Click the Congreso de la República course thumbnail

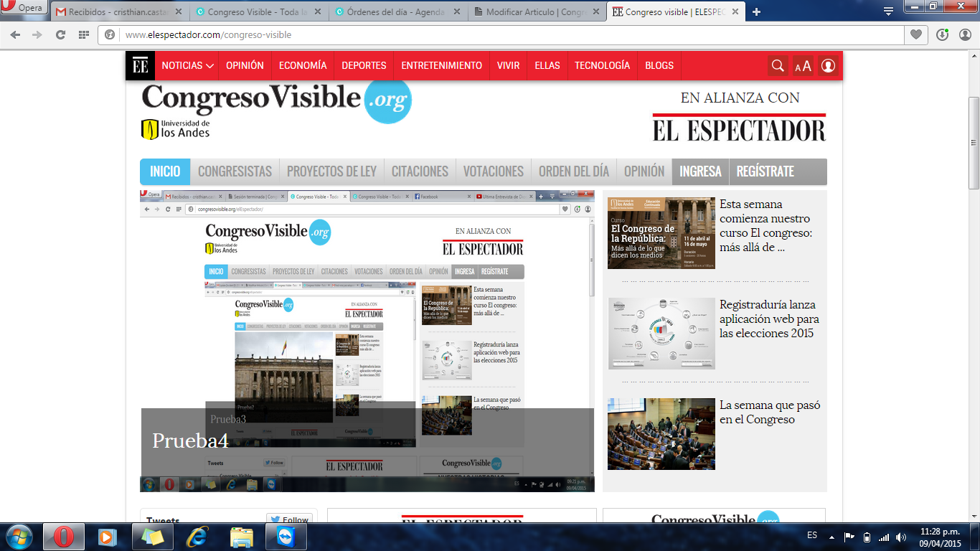pyautogui.click(x=661, y=233)
